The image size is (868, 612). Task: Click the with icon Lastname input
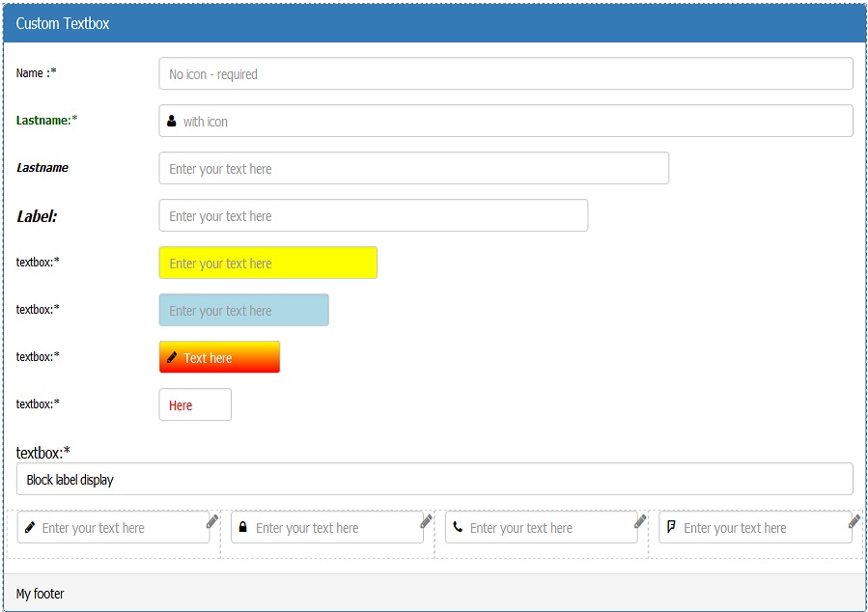tap(502, 120)
